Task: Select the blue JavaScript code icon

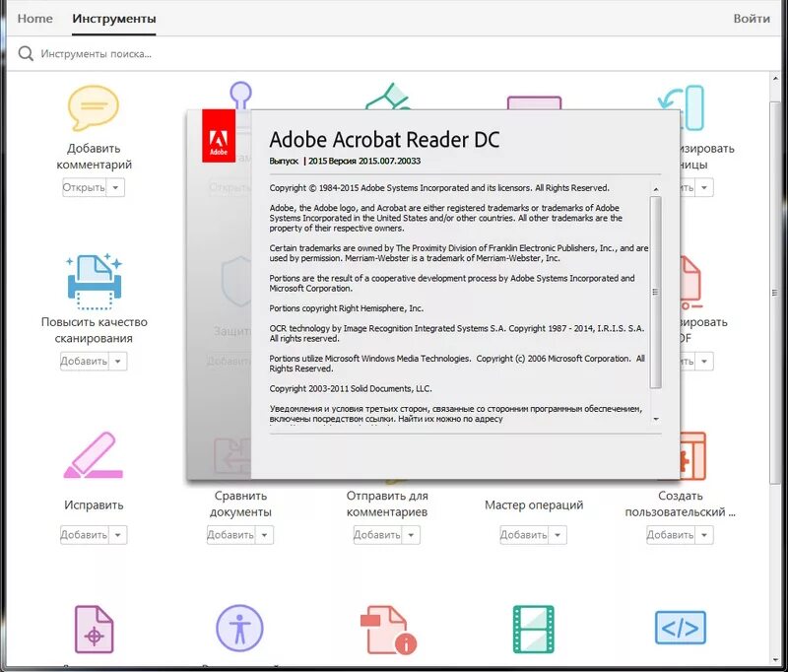Action: click(681, 628)
